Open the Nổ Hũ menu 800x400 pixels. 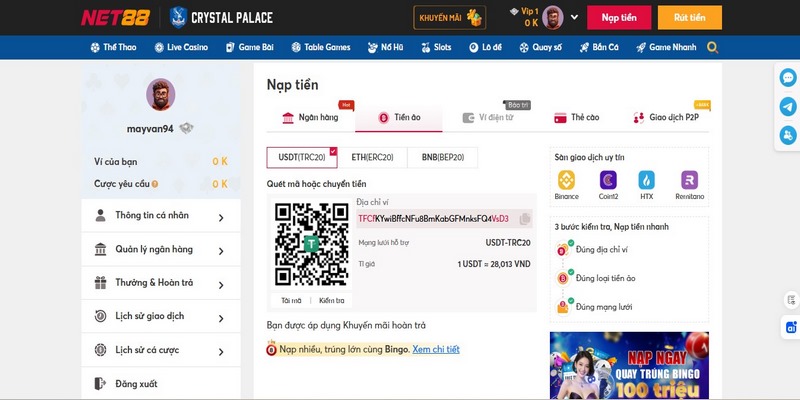click(385, 47)
